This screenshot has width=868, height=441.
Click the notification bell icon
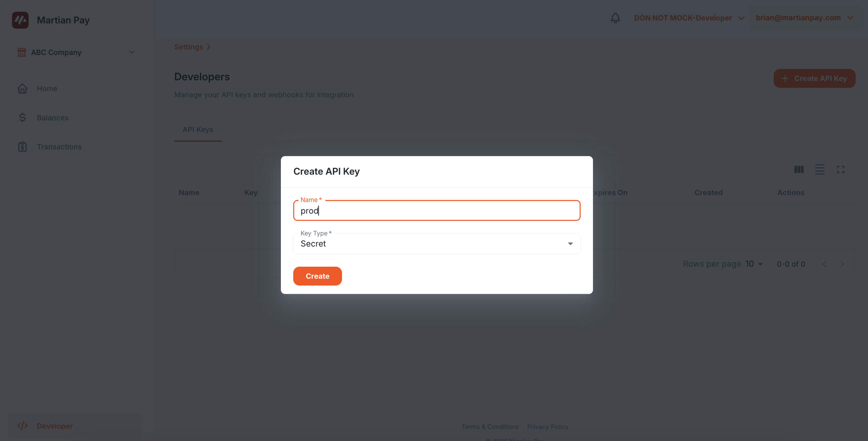click(x=615, y=18)
